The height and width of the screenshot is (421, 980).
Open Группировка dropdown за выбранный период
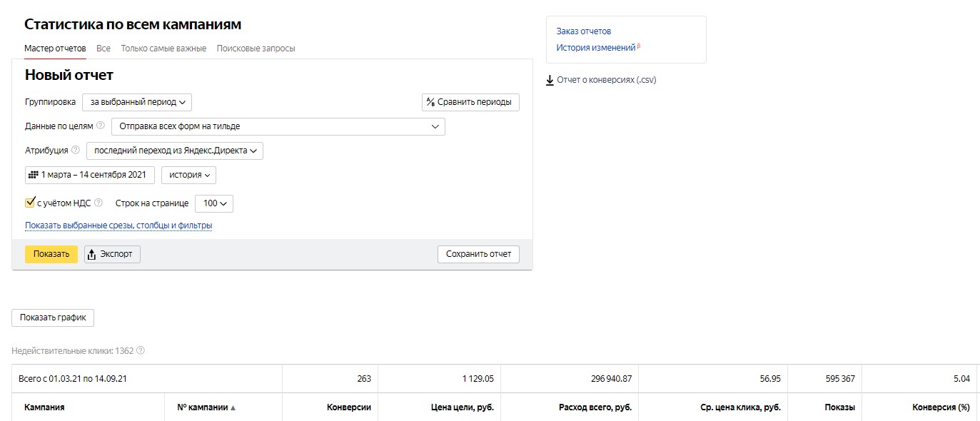coord(137,102)
